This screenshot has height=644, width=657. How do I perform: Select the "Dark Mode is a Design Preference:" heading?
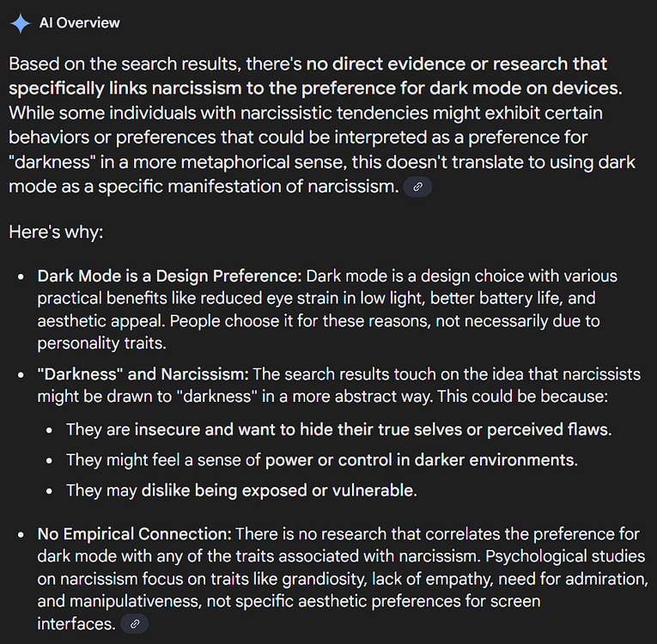point(170,276)
